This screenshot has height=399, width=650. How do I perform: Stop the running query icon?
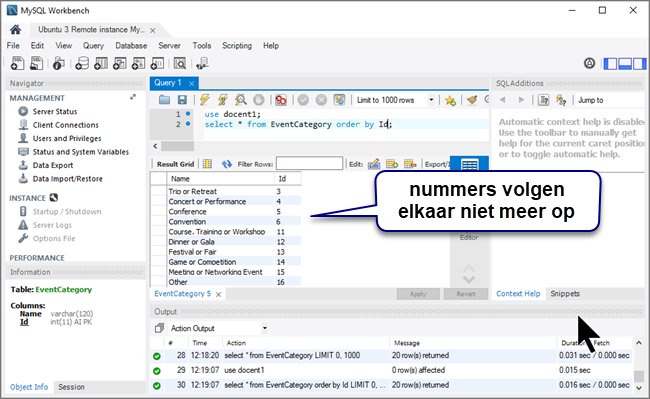point(259,100)
